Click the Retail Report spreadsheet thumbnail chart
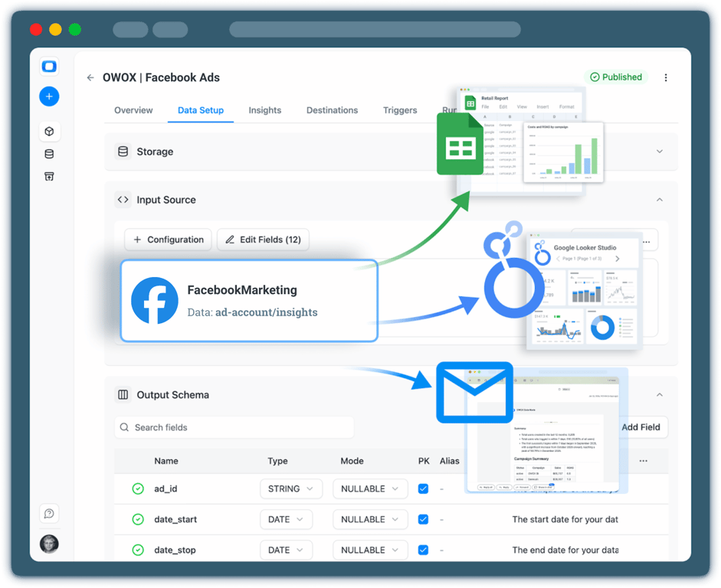 [563, 152]
